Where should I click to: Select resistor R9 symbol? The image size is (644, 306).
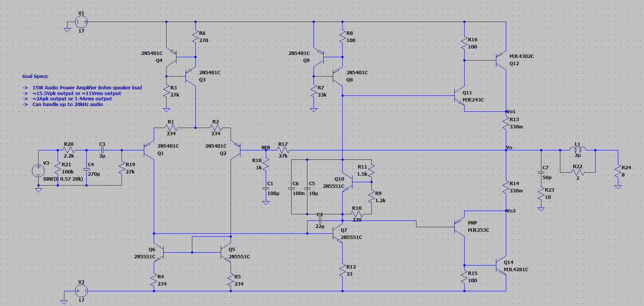[x=371, y=197]
